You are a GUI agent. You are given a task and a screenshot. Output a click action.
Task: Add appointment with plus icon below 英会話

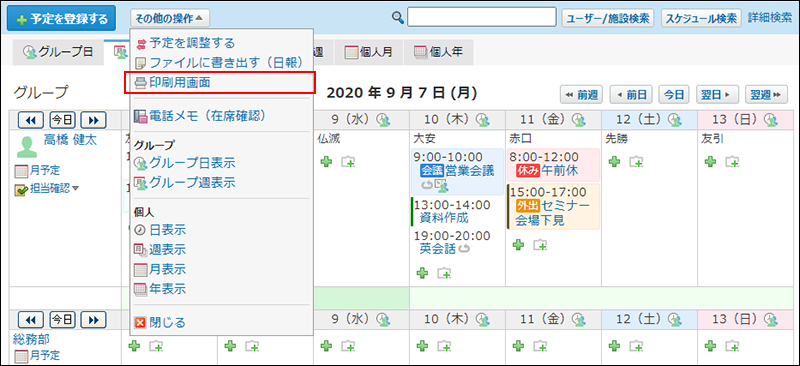point(422,273)
